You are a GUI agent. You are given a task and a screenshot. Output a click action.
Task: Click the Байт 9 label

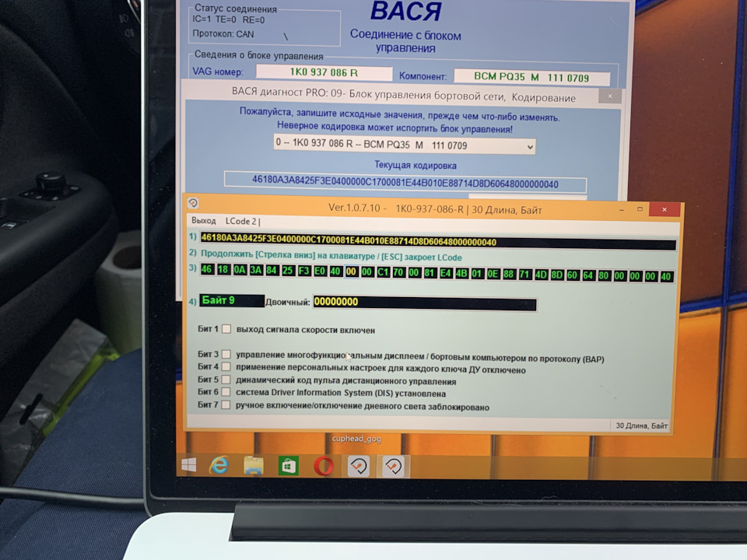click(232, 300)
